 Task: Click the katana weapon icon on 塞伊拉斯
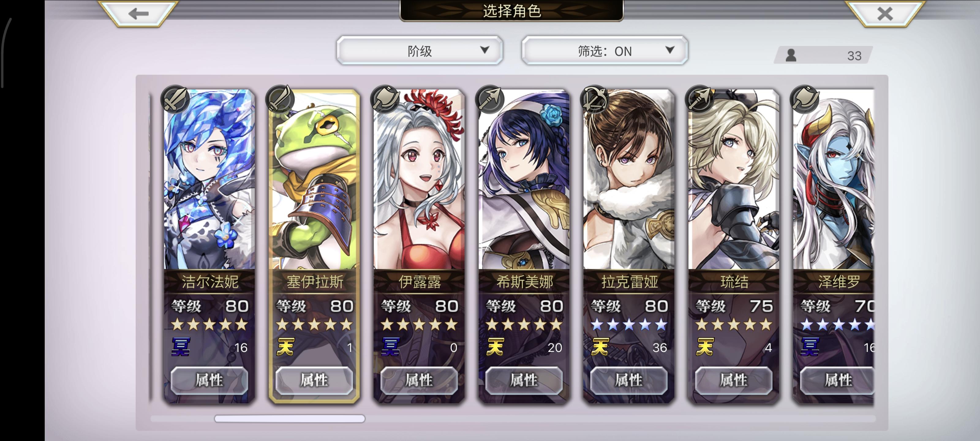tap(280, 99)
